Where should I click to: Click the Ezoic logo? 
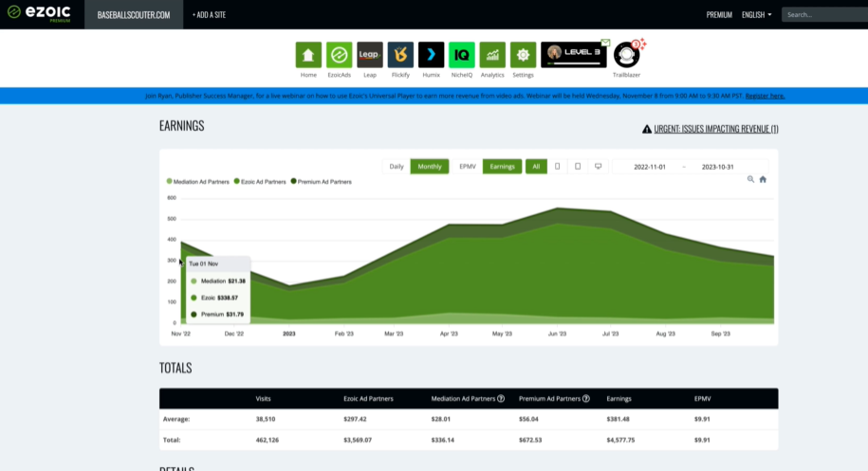(x=39, y=13)
